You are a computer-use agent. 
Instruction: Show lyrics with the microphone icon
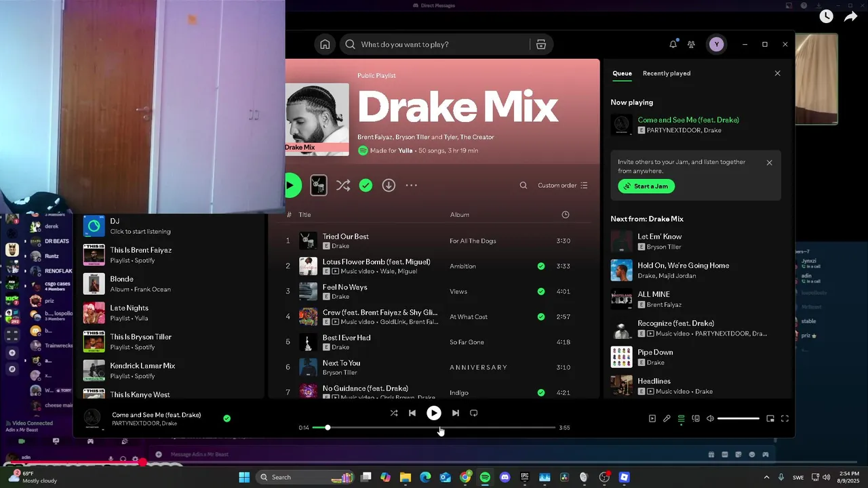point(667,418)
